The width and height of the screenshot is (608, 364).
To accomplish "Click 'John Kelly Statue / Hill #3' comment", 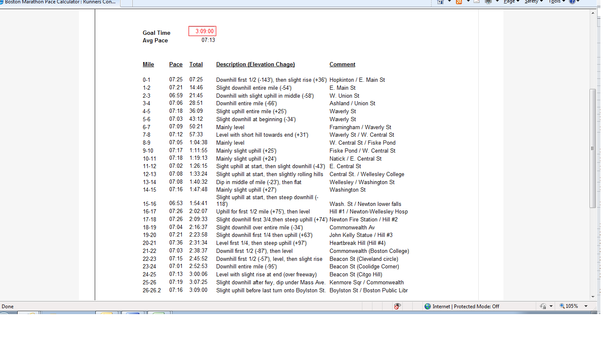I will pos(361,235).
